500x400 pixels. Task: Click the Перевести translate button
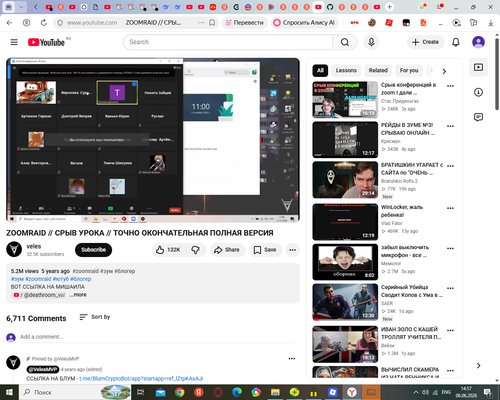click(x=245, y=23)
